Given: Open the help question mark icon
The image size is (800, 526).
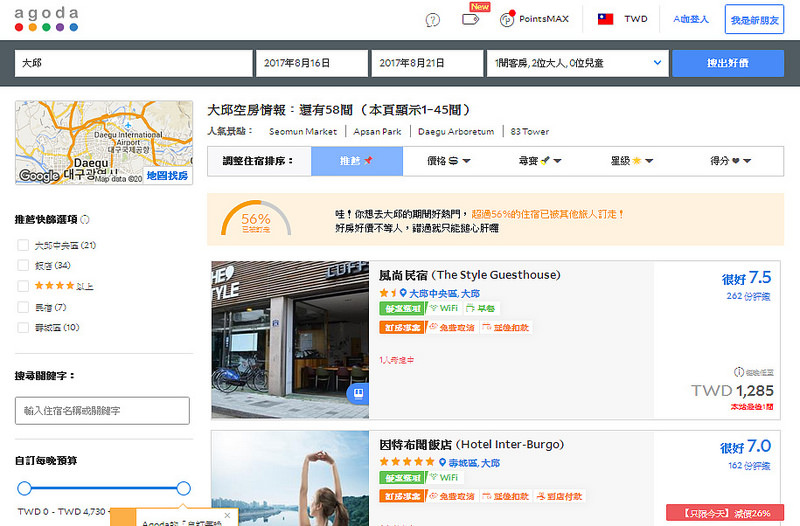Looking at the screenshot, I should click(433, 20).
